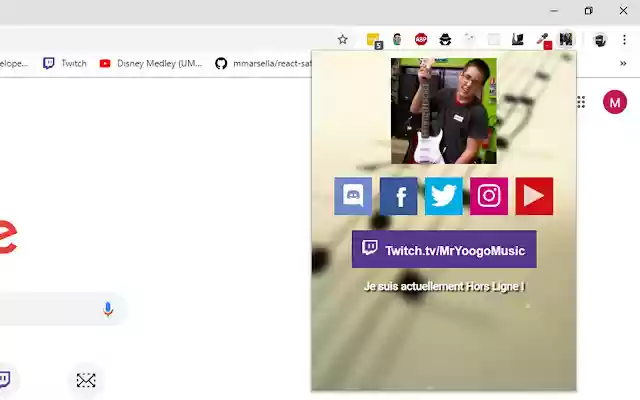Open the dark city silhouette extension
The width and height of the screenshot is (640, 400).
point(518,39)
